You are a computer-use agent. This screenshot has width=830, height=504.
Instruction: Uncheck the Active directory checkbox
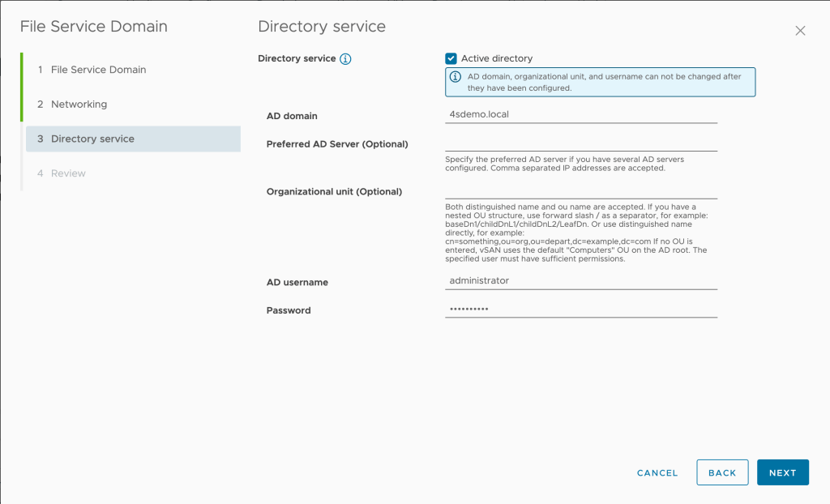[x=451, y=58]
